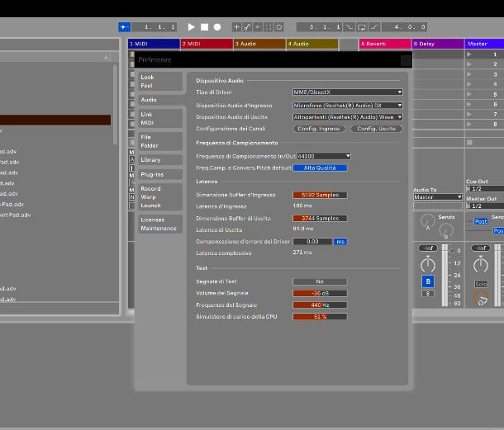504x430 pixels.
Task: Click the headphone cue volume knob
Action: click(x=481, y=298)
